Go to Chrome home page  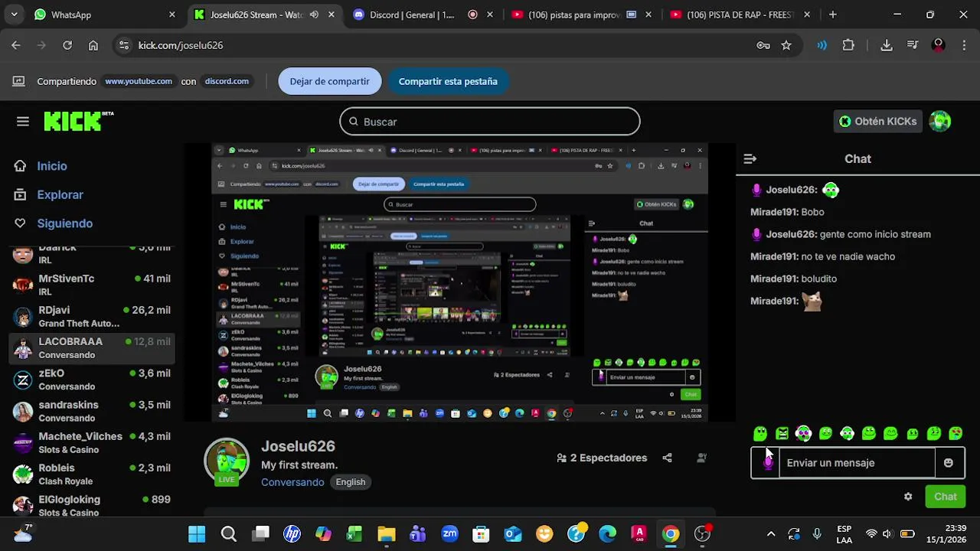point(93,45)
